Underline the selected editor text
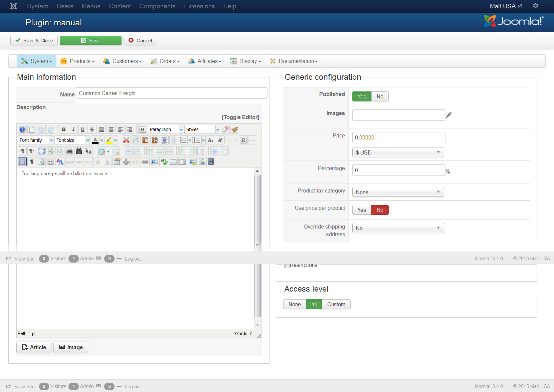554x392 pixels. [x=82, y=129]
